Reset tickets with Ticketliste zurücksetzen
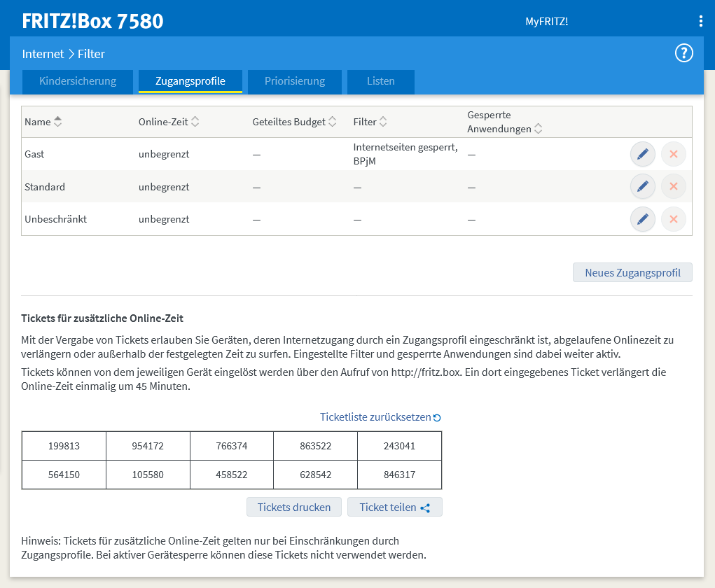Screen dimensions: 715x588 tap(380, 416)
